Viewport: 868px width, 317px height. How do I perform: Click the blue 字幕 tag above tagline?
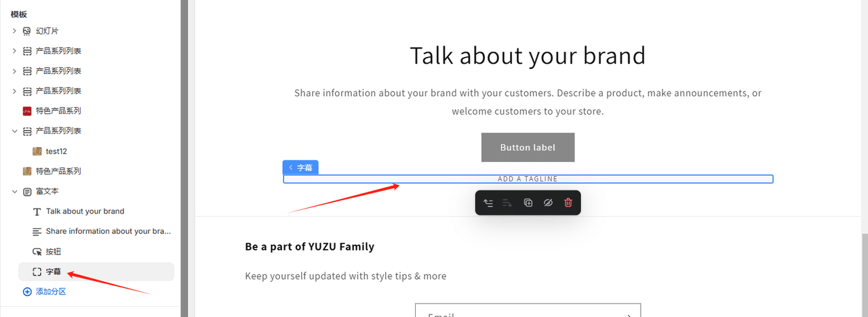[300, 167]
